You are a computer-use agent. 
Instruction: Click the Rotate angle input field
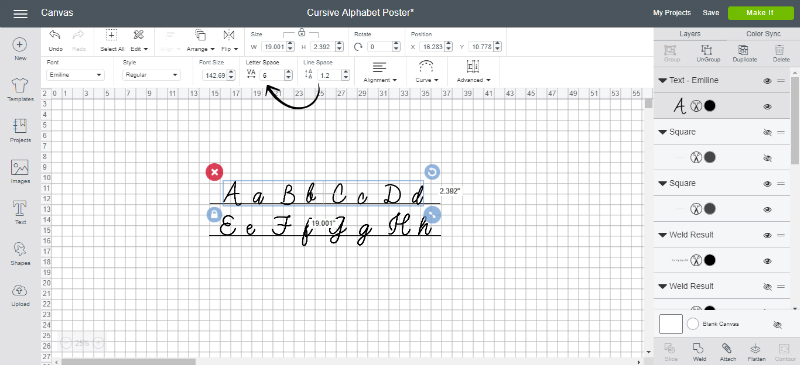click(x=379, y=46)
